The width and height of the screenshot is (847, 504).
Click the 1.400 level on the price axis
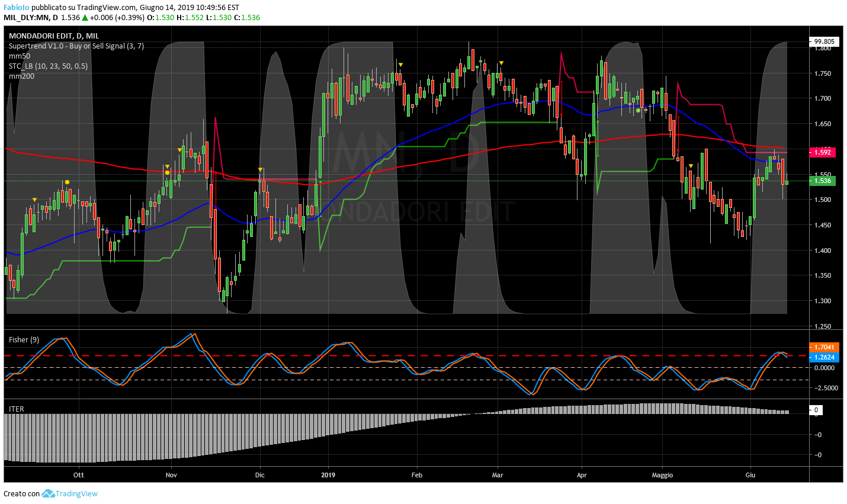pyautogui.click(x=822, y=251)
